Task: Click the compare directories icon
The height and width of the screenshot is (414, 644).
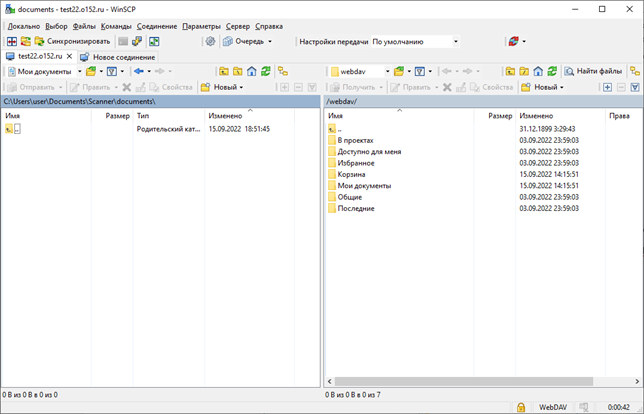Action: (11, 42)
